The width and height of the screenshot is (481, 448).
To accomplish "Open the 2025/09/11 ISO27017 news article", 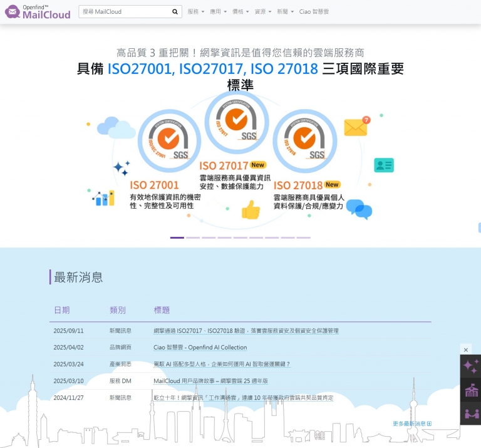I will pos(246,331).
